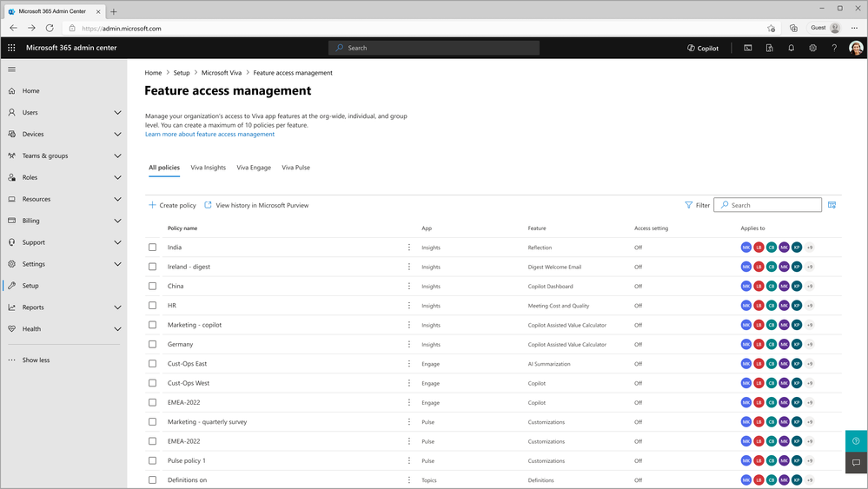868x489 pixels.
Task: Click Create policy
Action: [x=172, y=205]
